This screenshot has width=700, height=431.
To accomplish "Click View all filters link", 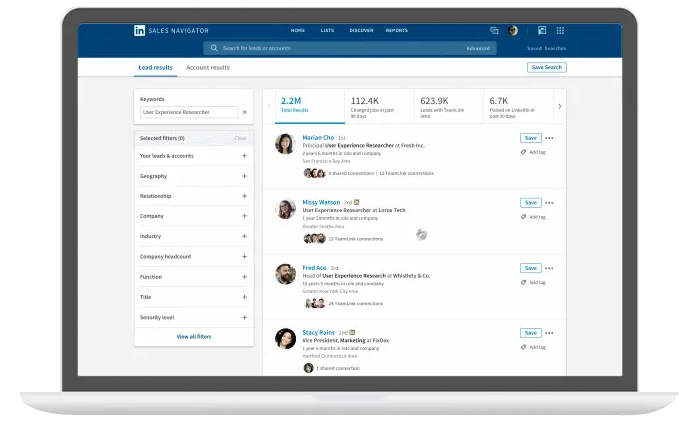I will pos(194,337).
